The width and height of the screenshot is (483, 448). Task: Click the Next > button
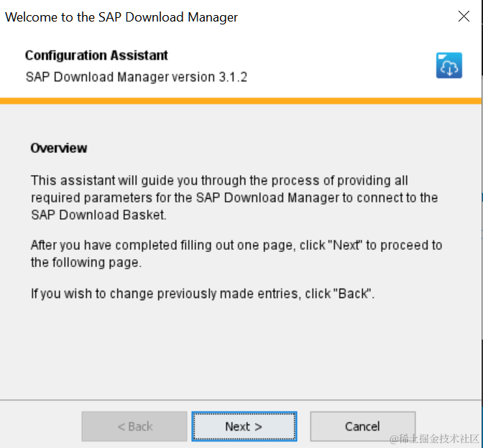(x=244, y=426)
